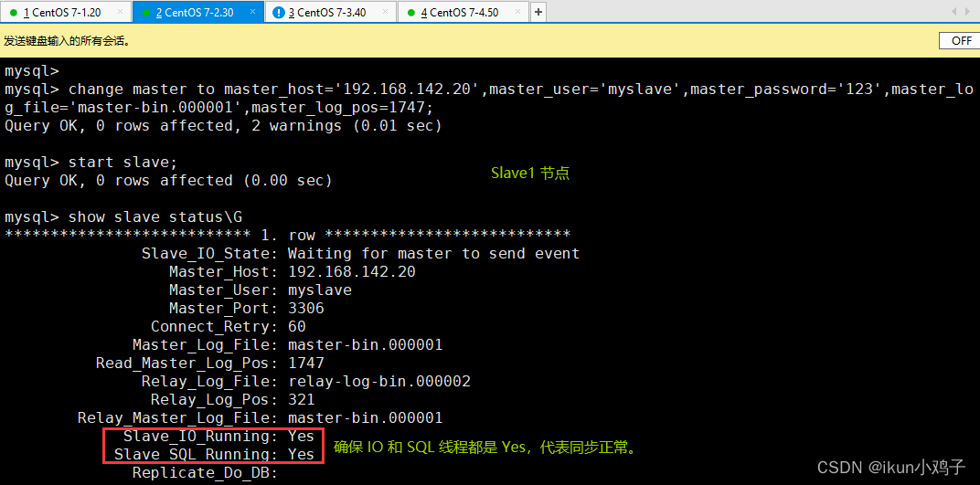Switch to the 2 CentOS 7-2.30 tab

[x=198, y=12]
